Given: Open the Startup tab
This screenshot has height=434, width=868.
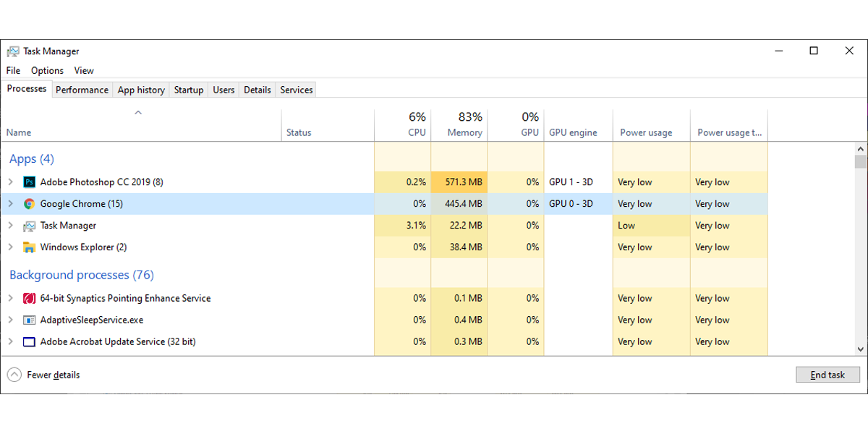Looking at the screenshot, I should point(189,90).
